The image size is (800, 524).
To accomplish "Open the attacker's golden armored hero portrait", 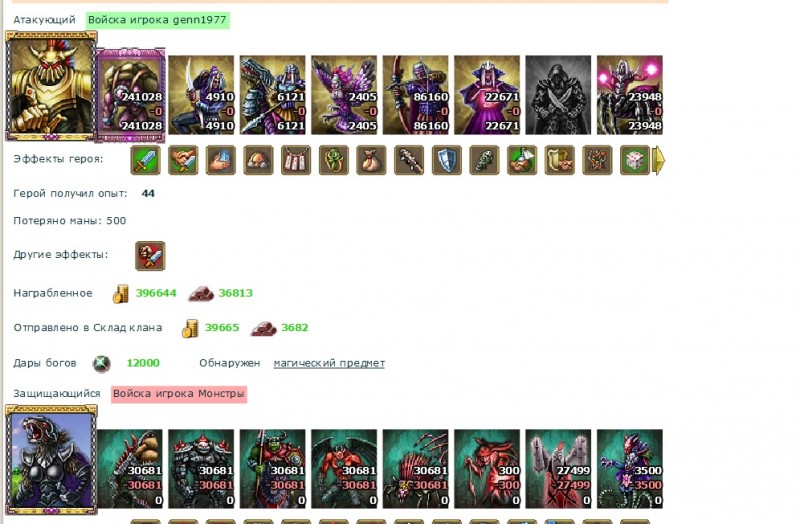I will (51, 86).
